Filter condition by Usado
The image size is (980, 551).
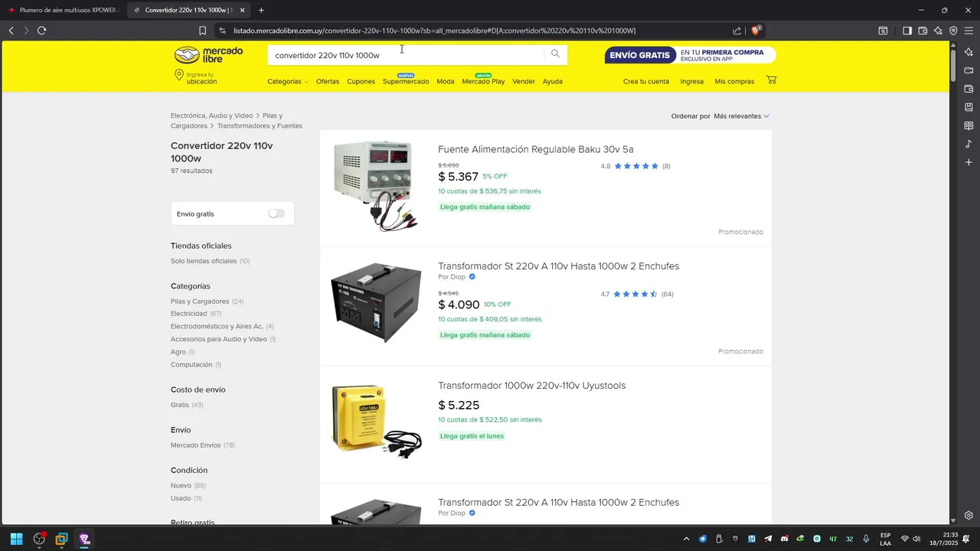click(181, 498)
